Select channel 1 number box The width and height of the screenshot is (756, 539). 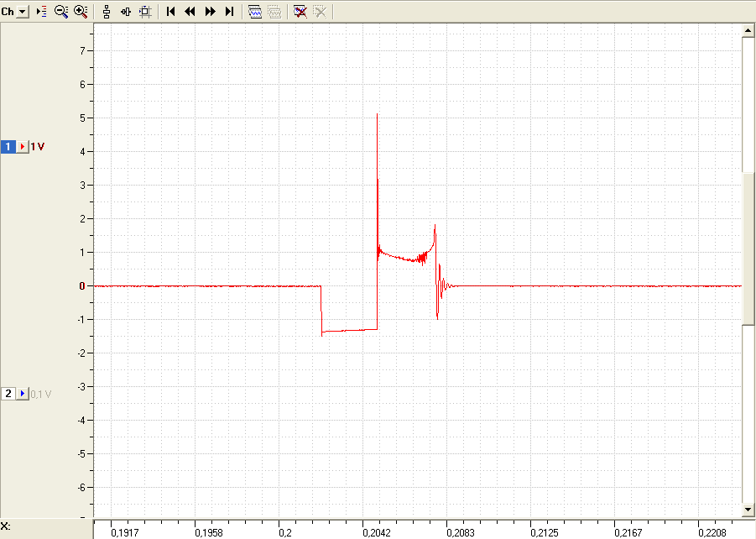tap(8, 147)
